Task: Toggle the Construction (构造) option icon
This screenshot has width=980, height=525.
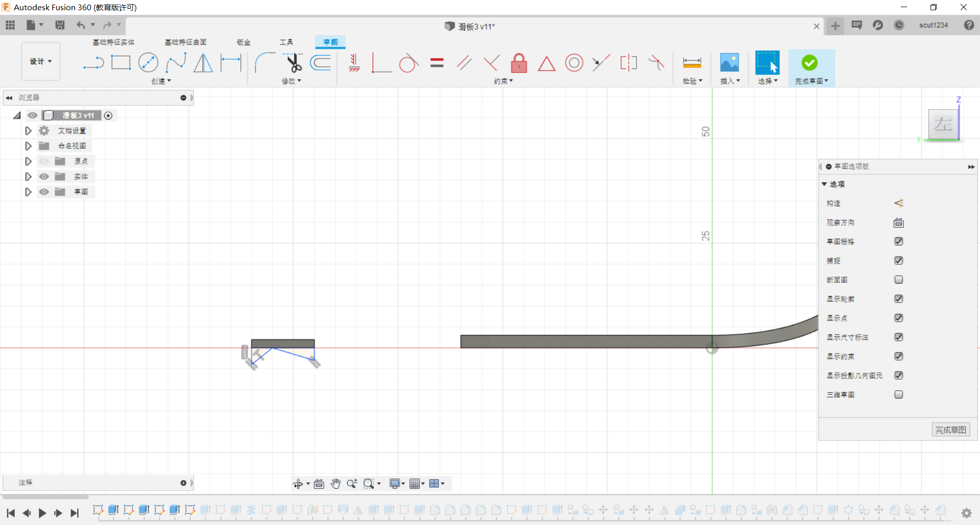Action: 899,203
